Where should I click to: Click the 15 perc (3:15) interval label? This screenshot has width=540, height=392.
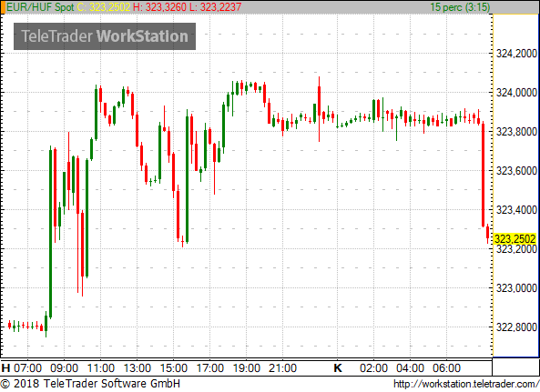[460, 7]
